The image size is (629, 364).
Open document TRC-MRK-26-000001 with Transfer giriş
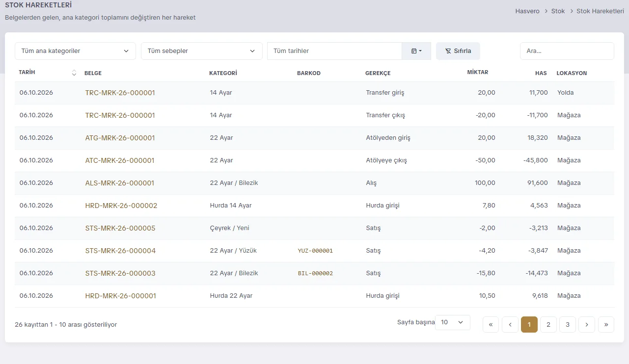pyautogui.click(x=120, y=93)
